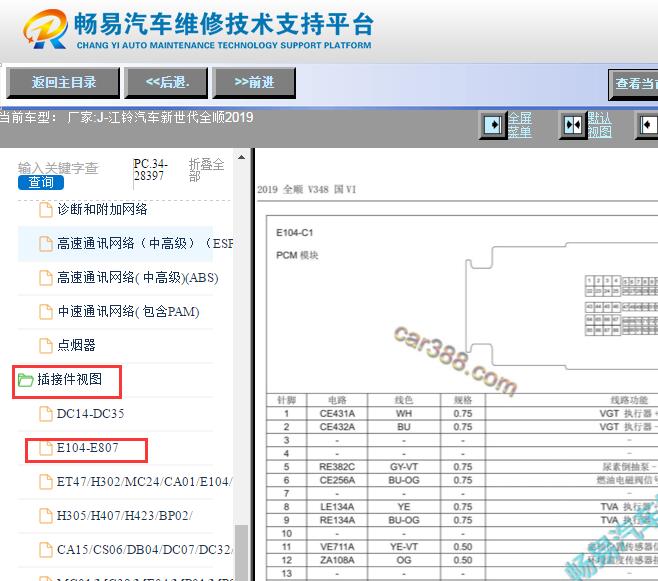658x581 pixels.
Task: Click the 针脚 column header
Action: click(286, 400)
